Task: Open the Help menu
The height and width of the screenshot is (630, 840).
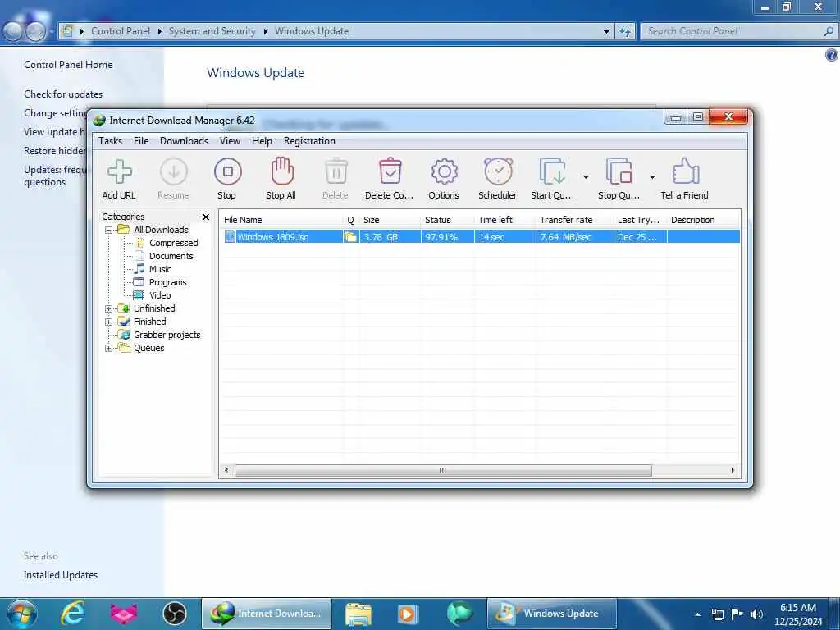Action: point(262,141)
